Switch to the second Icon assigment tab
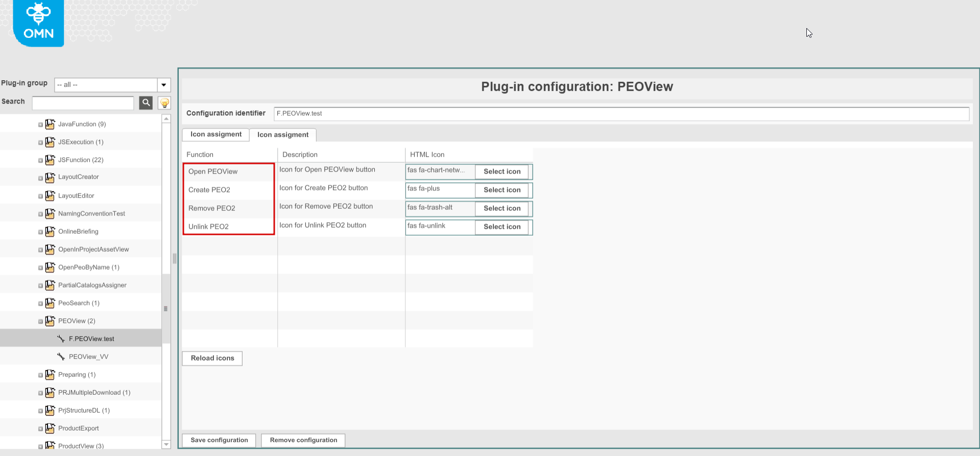 pos(282,135)
